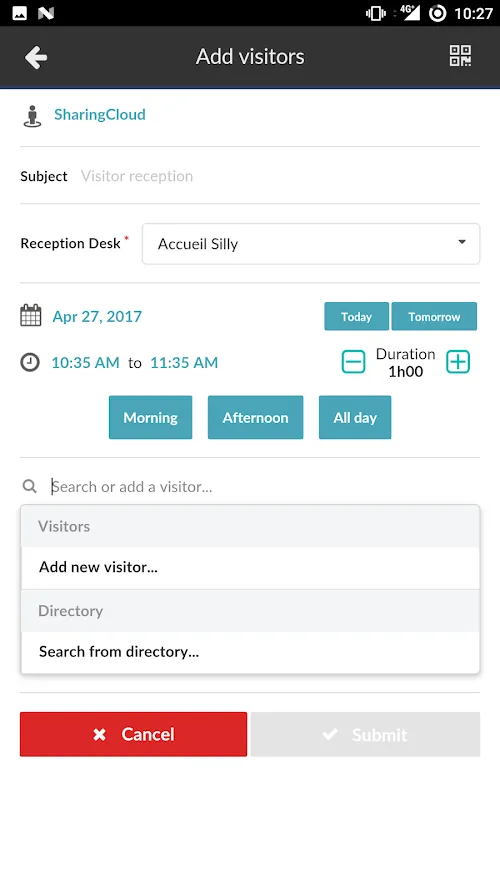Choose the Morning time slot
This screenshot has height=888, width=500.
tap(151, 417)
